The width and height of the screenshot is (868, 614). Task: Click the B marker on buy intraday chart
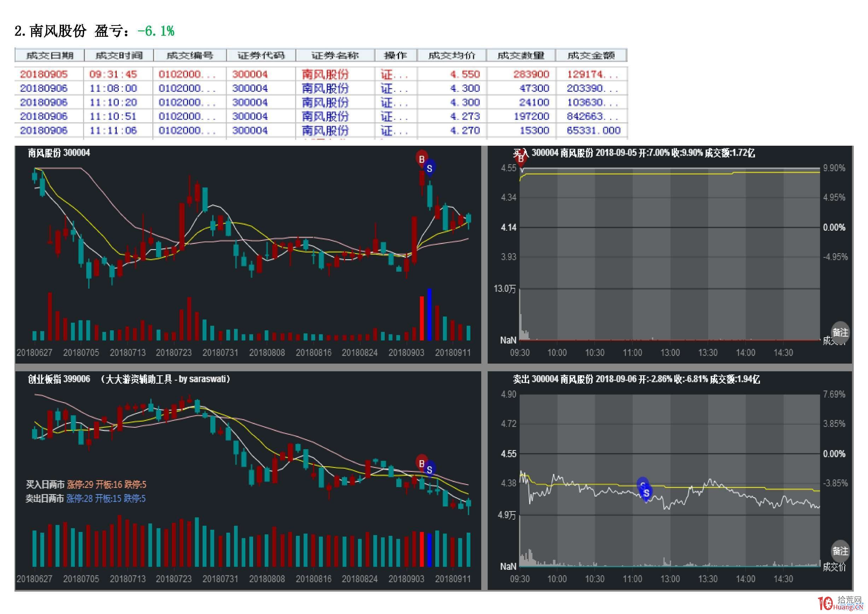pos(521,159)
